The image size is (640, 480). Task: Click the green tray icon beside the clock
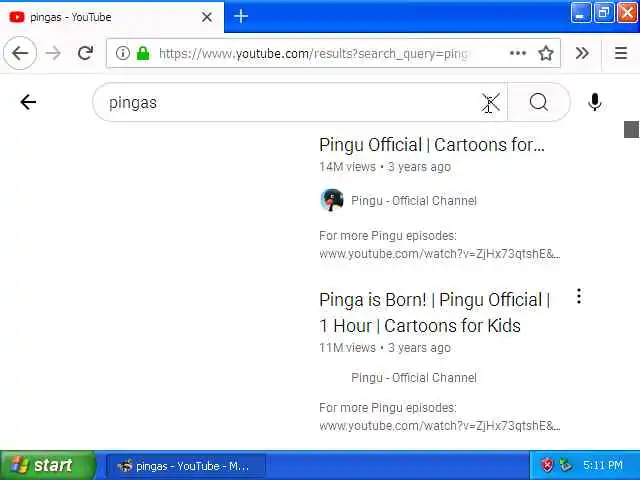point(566,465)
